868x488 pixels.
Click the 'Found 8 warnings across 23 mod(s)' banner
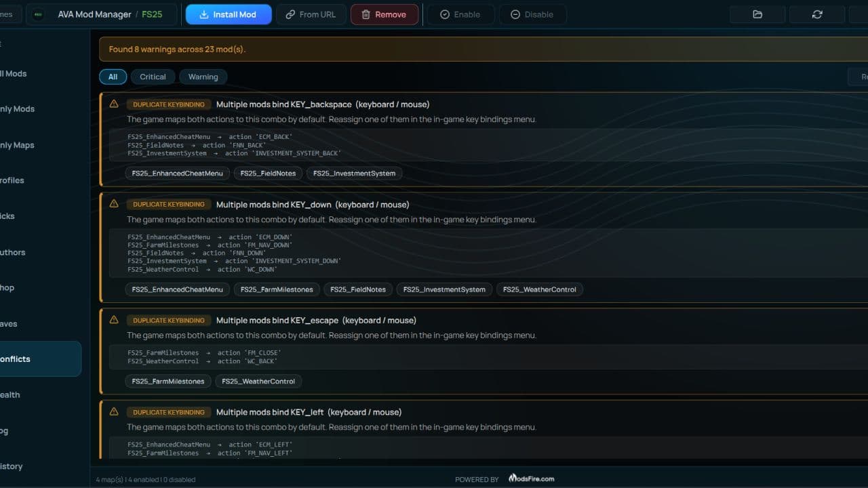click(x=484, y=49)
